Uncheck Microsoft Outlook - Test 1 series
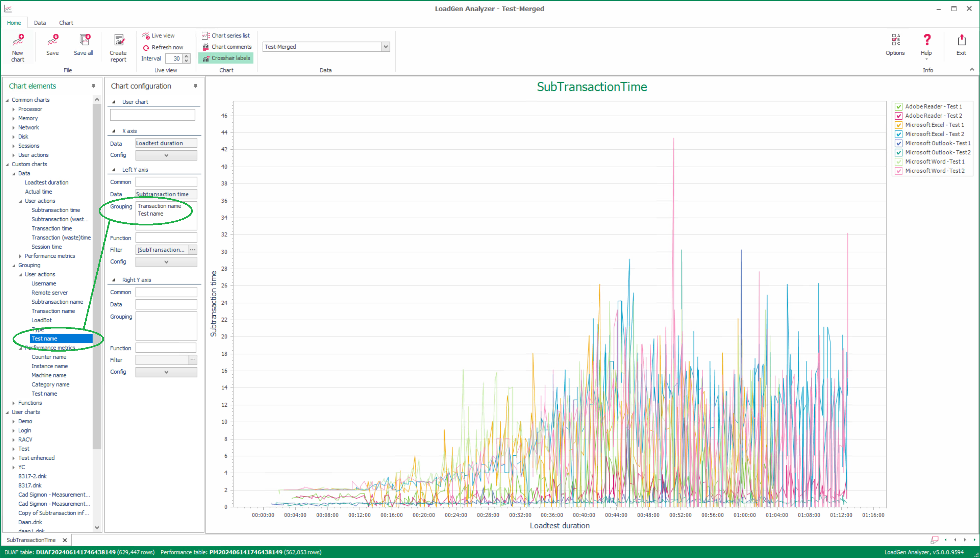The width and height of the screenshot is (980, 558). tap(899, 143)
